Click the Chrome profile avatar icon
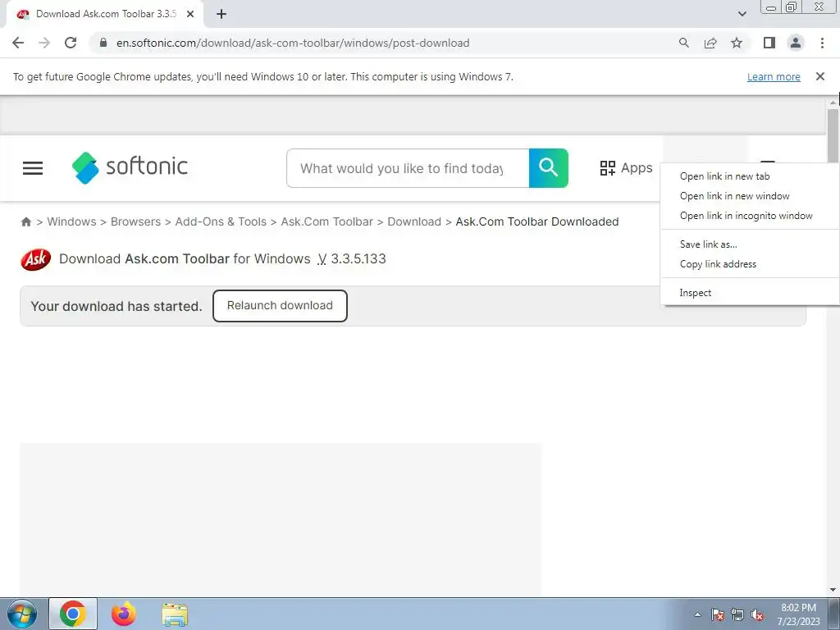The width and height of the screenshot is (840, 630). (796, 43)
